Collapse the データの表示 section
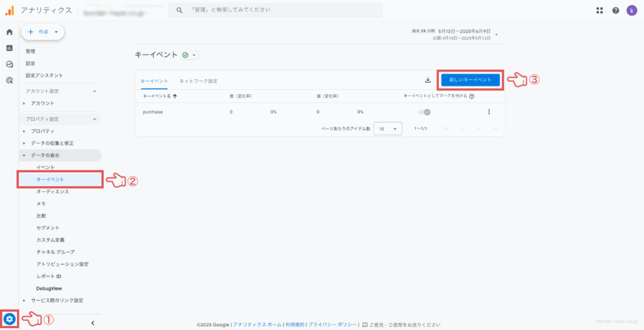 tap(25, 155)
